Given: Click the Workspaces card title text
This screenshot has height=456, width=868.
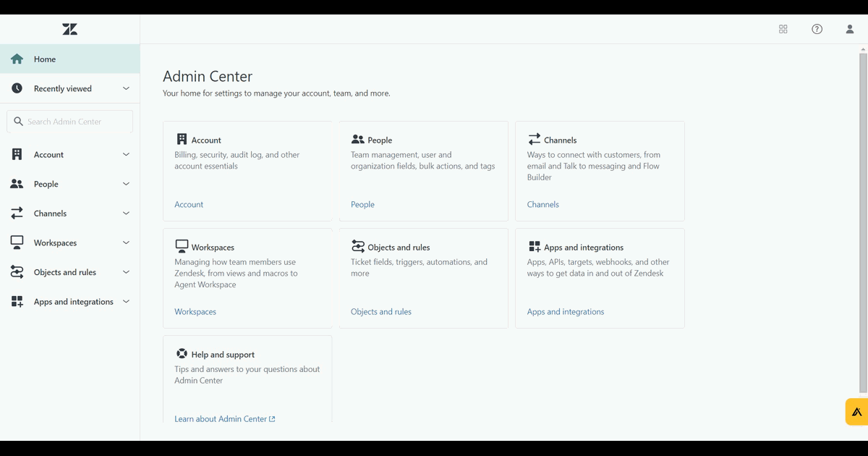Looking at the screenshot, I should (x=213, y=248).
